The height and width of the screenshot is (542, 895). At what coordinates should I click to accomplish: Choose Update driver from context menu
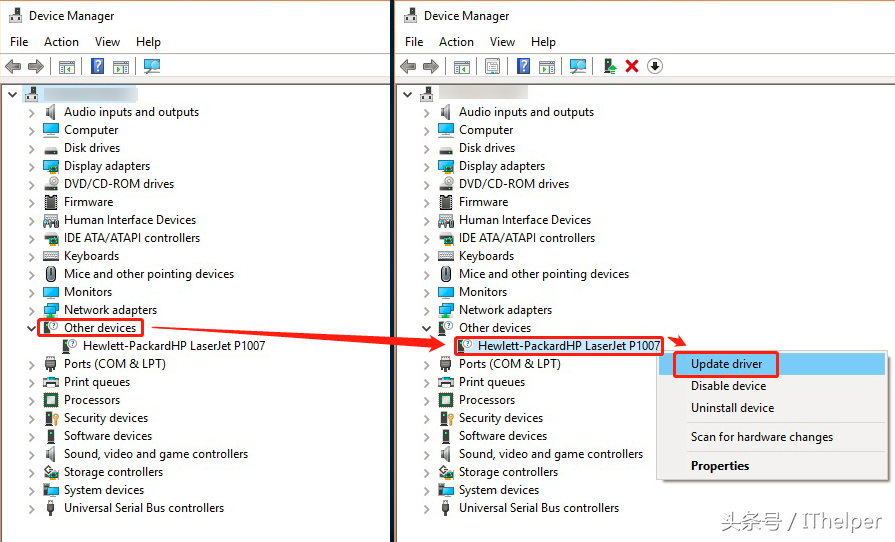(726, 364)
